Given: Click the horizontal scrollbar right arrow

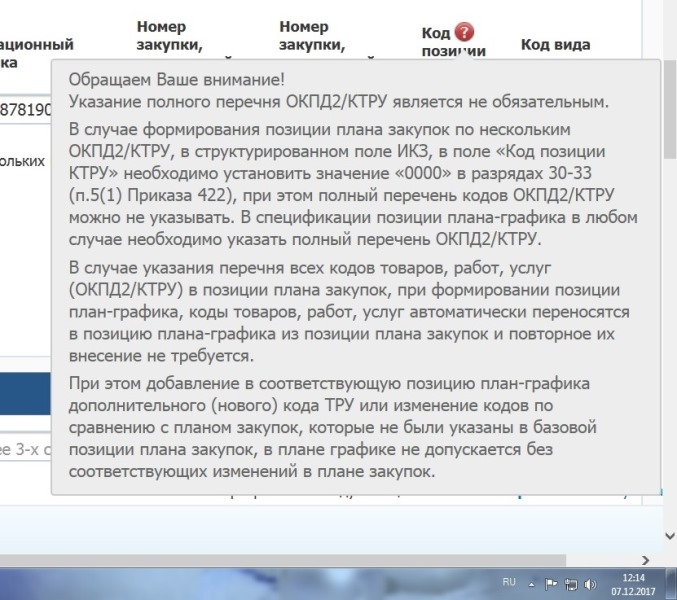Looking at the screenshot, I should pos(645,561).
